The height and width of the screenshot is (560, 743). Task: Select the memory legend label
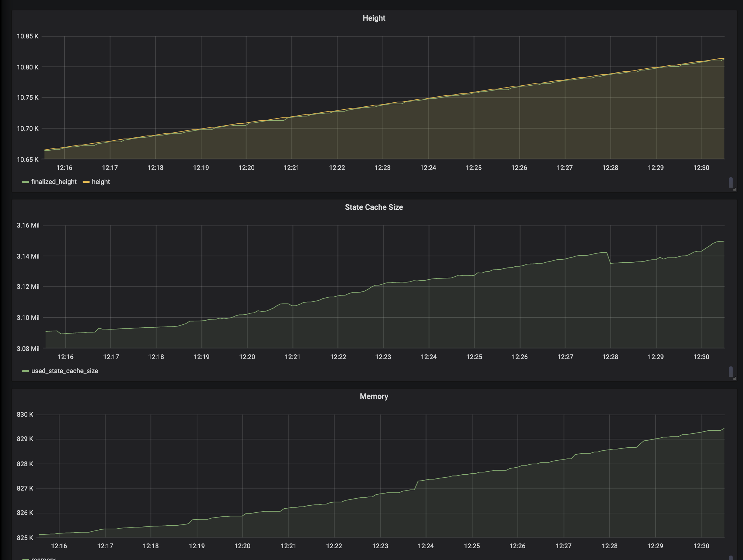coord(43,559)
